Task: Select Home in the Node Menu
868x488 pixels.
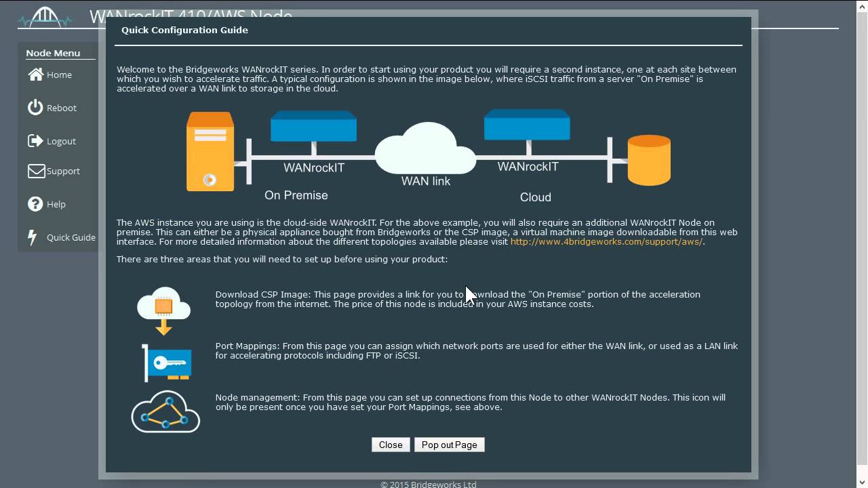Action: tap(59, 75)
